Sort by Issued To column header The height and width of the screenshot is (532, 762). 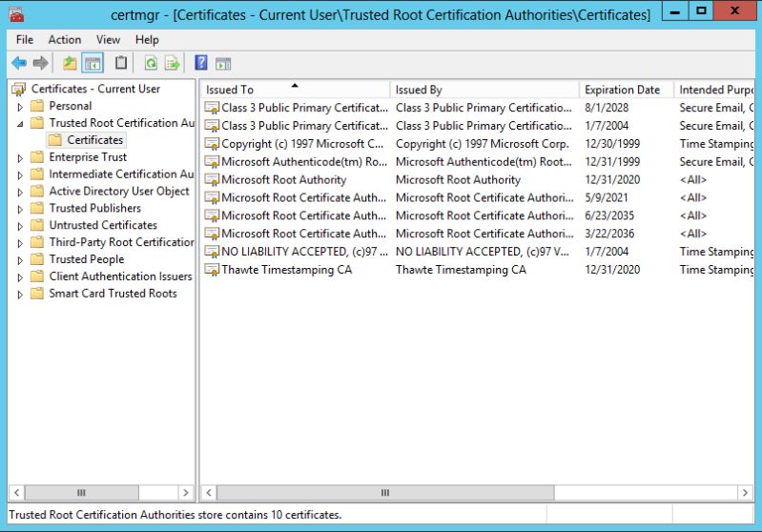tap(295, 90)
